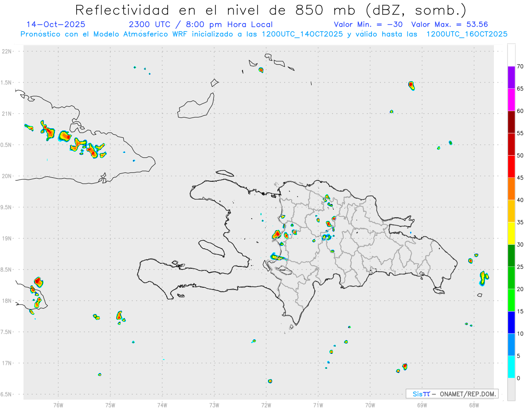The width and height of the screenshot is (532, 411).
Task: Click the colorbar value label '25'
Action: (x=520, y=267)
